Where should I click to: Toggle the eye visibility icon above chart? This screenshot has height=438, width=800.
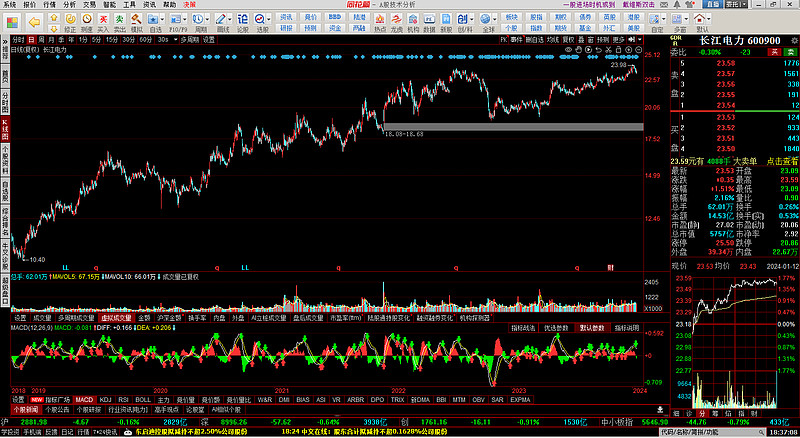pyautogui.click(x=568, y=50)
